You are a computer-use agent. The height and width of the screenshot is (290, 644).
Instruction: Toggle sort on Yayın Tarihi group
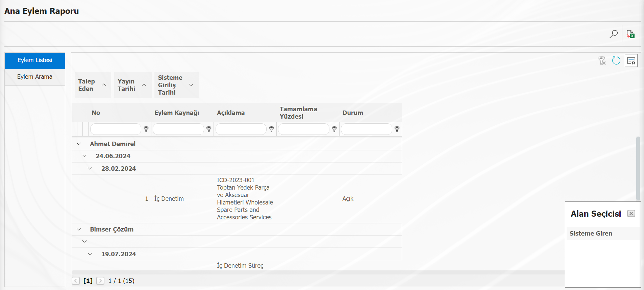(133, 85)
